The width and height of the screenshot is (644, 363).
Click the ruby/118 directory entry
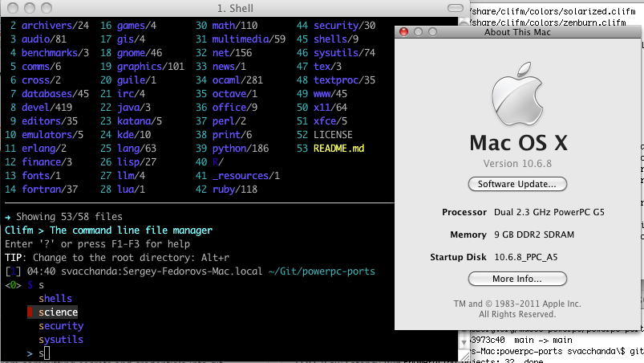[235, 189]
